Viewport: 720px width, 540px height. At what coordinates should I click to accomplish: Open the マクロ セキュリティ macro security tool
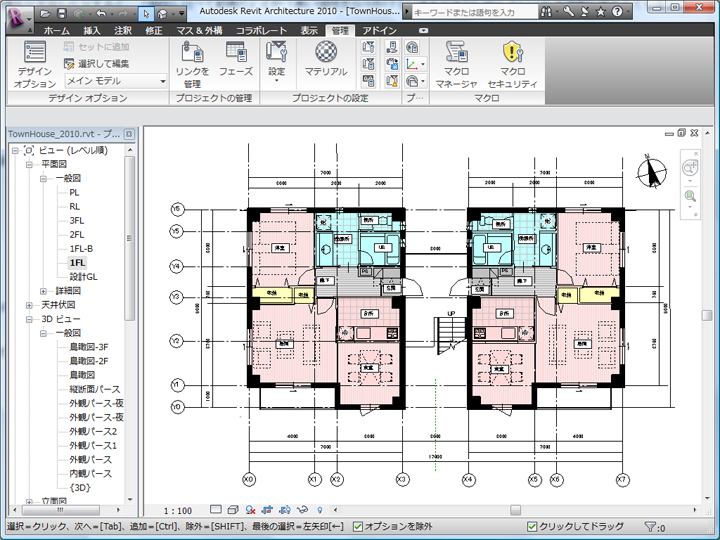[x=512, y=64]
